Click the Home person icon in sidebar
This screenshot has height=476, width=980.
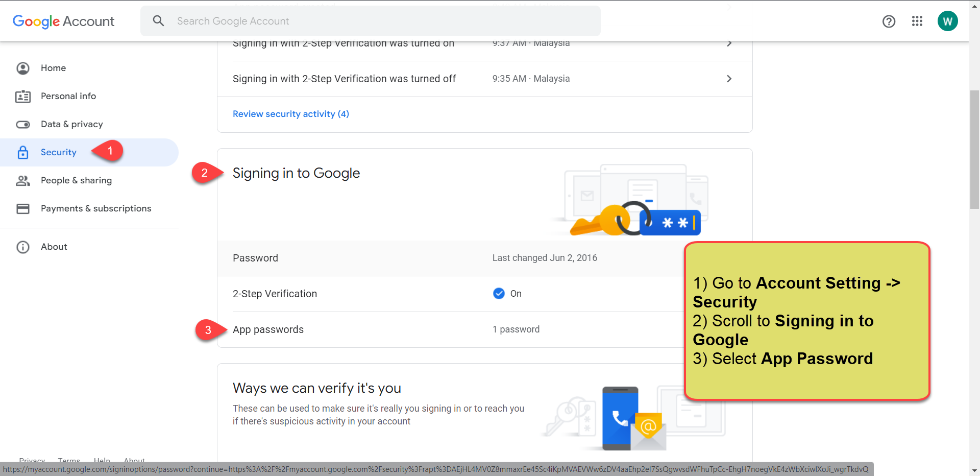click(23, 68)
